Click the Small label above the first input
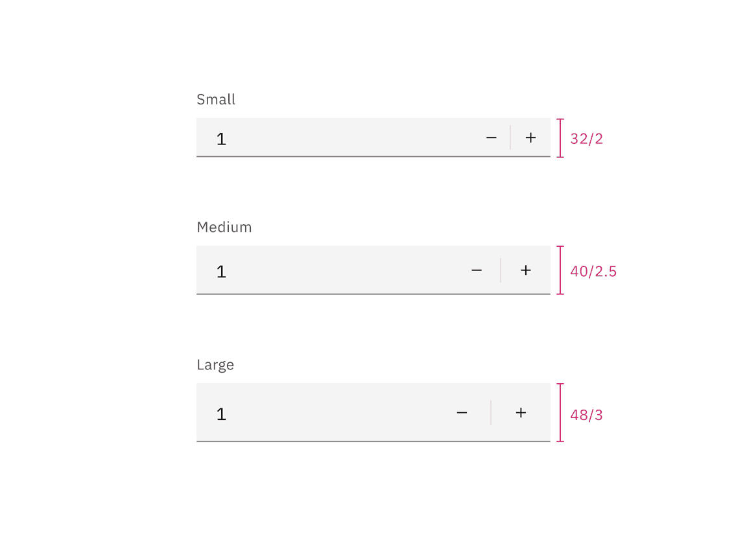 click(216, 99)
